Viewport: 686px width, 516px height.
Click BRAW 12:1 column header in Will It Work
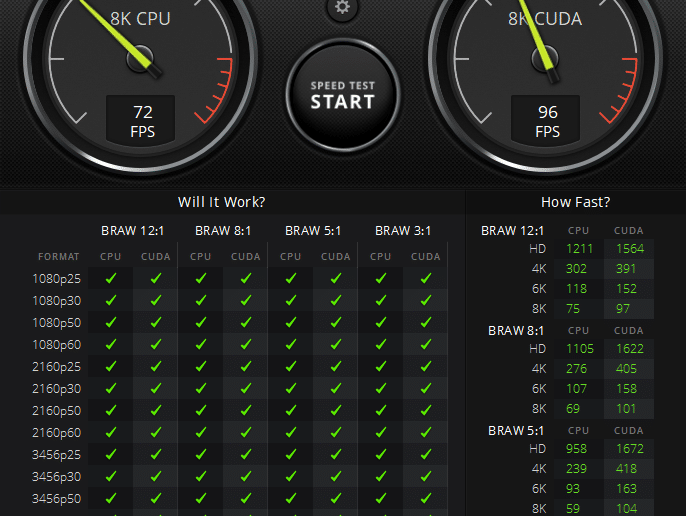[133, 231]
